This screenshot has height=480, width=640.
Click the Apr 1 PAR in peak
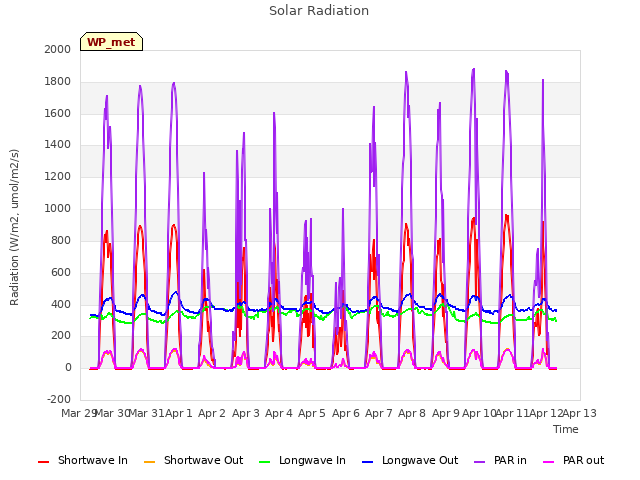point(174,83)
